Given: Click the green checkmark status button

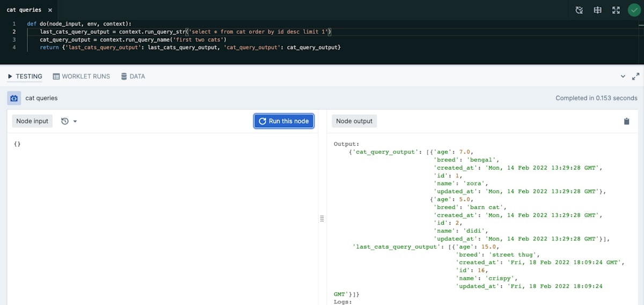Looking at the screenshot, I should [x=634, y=10].
